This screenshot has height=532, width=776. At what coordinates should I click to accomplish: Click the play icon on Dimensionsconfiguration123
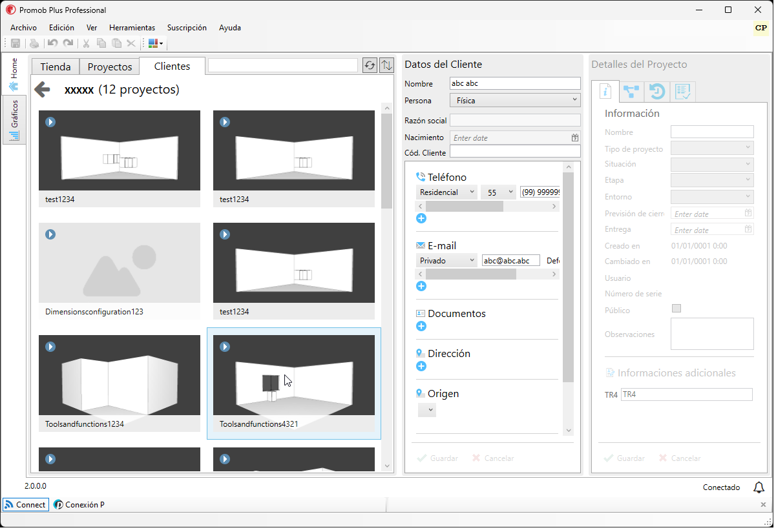click(x=50, y=234)
